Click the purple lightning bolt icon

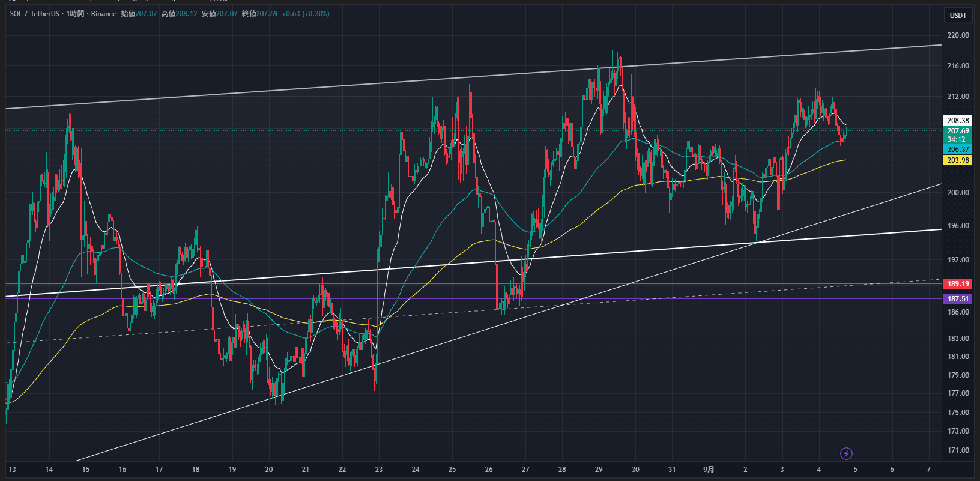click(x=845, y=453)
